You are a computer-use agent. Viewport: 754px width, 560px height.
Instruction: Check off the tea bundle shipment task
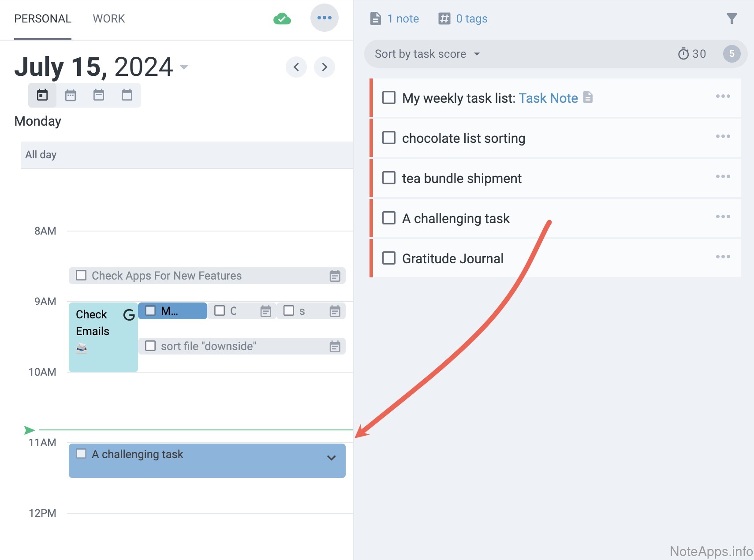pyautogui.click(x=388, y=178)
